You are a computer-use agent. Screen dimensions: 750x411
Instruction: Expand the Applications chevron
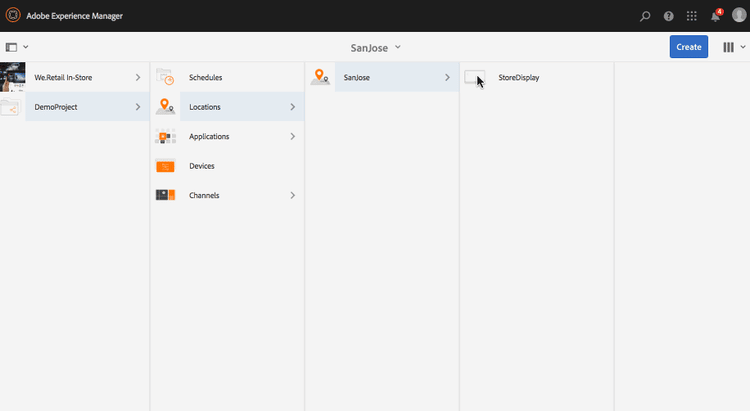point(293,136)
